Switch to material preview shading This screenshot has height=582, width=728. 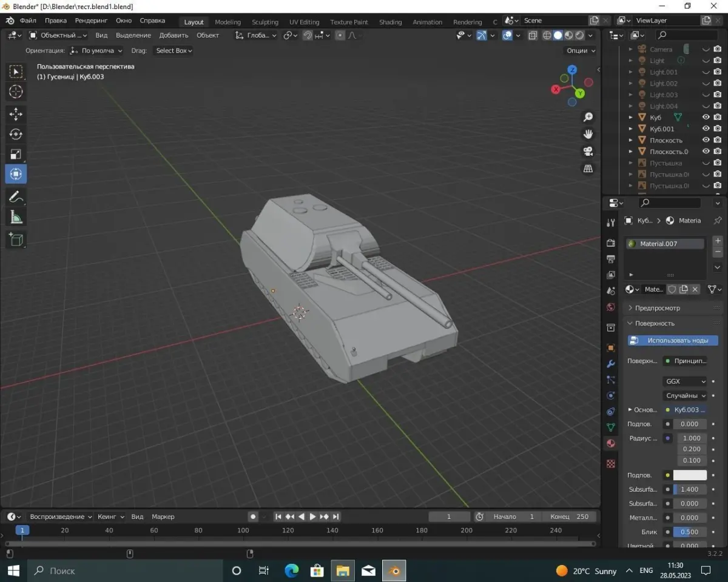click(x=569, y=35)
